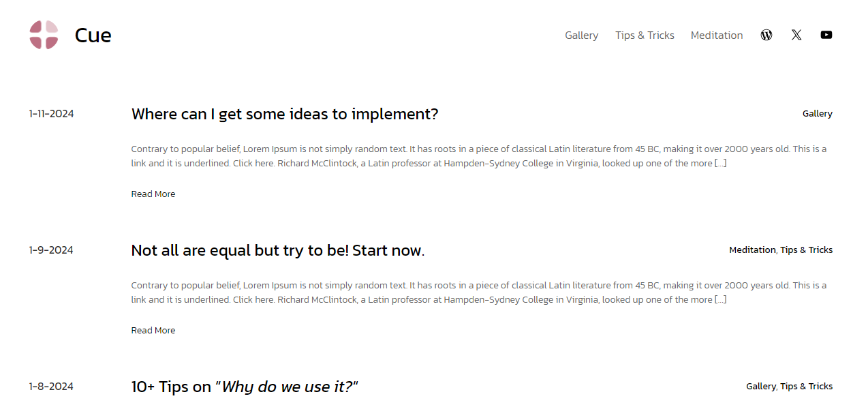This screenshot has width=868, height=405.
Task: Open post "Where can I get some ideas to implement?"
Action: (x=284, y=114)
